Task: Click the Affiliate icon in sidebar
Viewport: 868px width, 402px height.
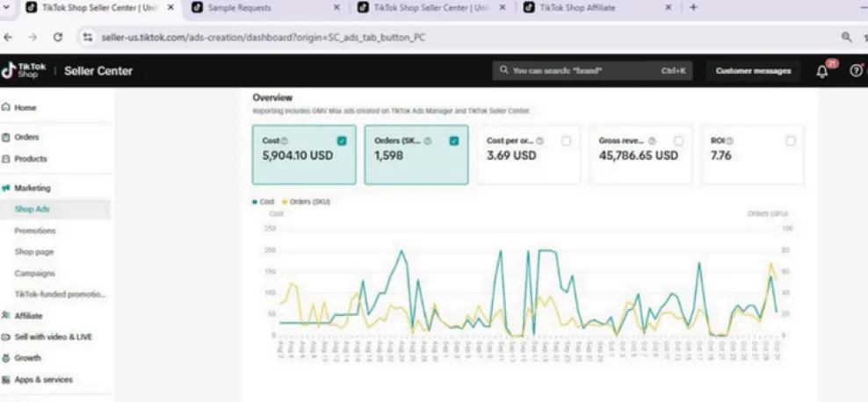Action: click(5, 316)
